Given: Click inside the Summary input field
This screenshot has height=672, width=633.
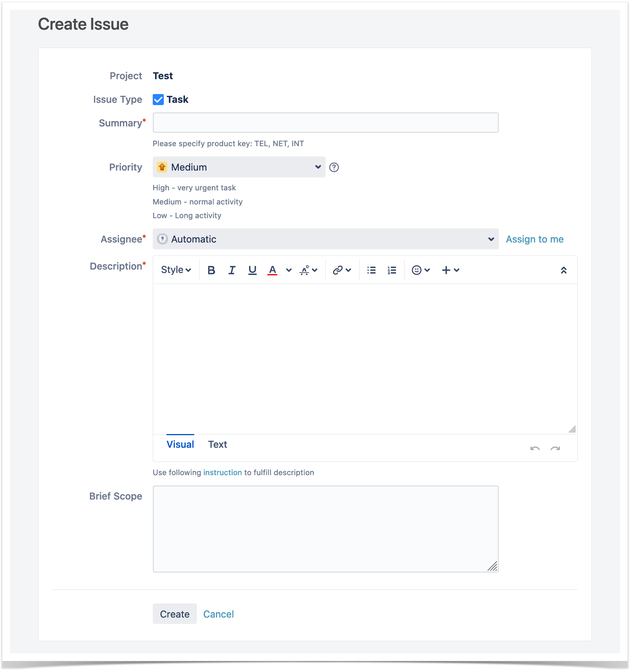Looking at the screenshot, I should click(x=325, y=123).
